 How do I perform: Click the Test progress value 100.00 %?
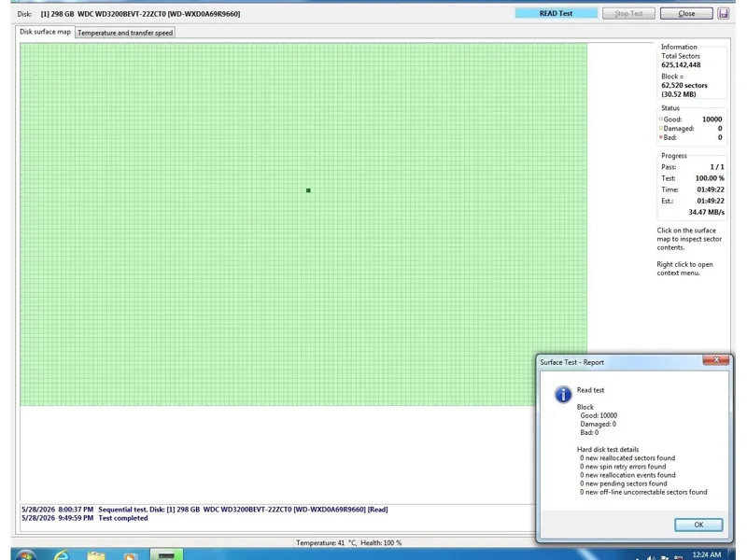pos(710,178)
